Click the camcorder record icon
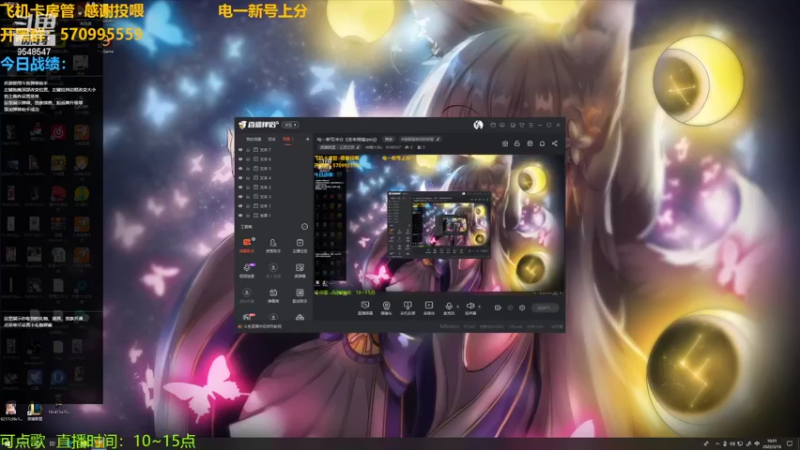Image resolution: width=800 pixels, height=450 pixels. [498, 308]
